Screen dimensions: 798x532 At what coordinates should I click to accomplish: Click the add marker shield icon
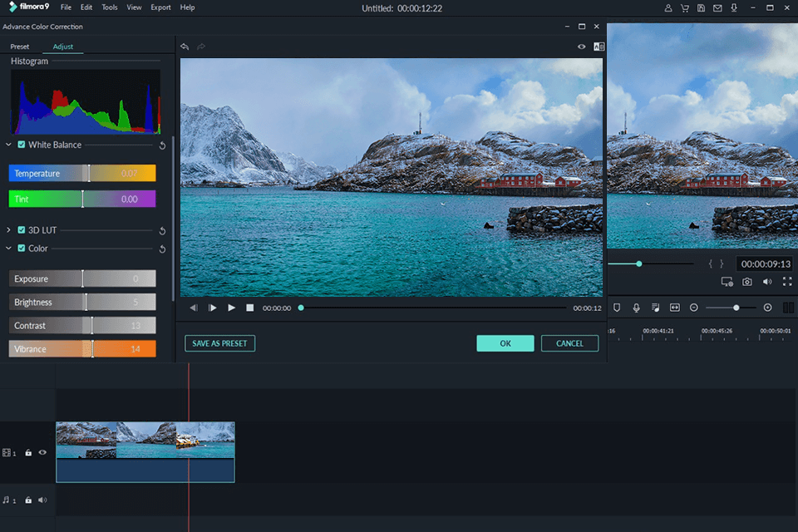(x=617, y=308)
